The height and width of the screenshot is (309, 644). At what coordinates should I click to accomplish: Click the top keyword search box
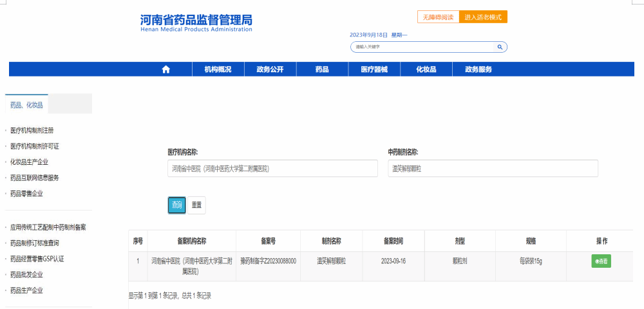pos(422,47)
